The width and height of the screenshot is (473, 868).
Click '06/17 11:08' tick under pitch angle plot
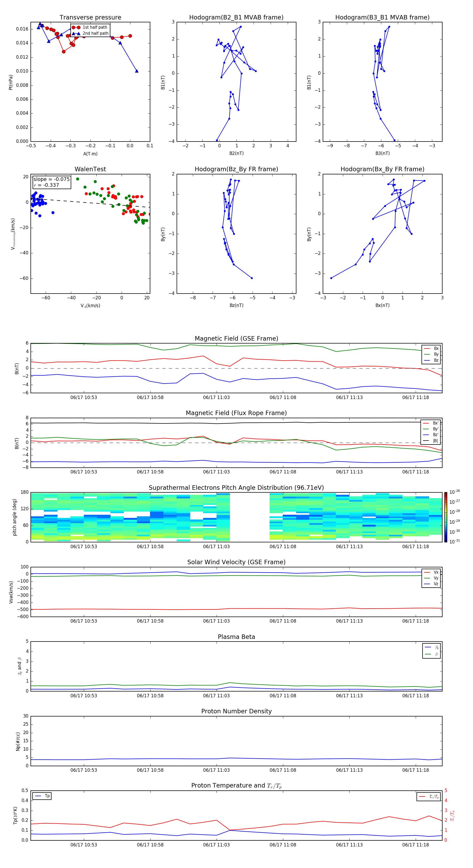[x=283, y=547]
